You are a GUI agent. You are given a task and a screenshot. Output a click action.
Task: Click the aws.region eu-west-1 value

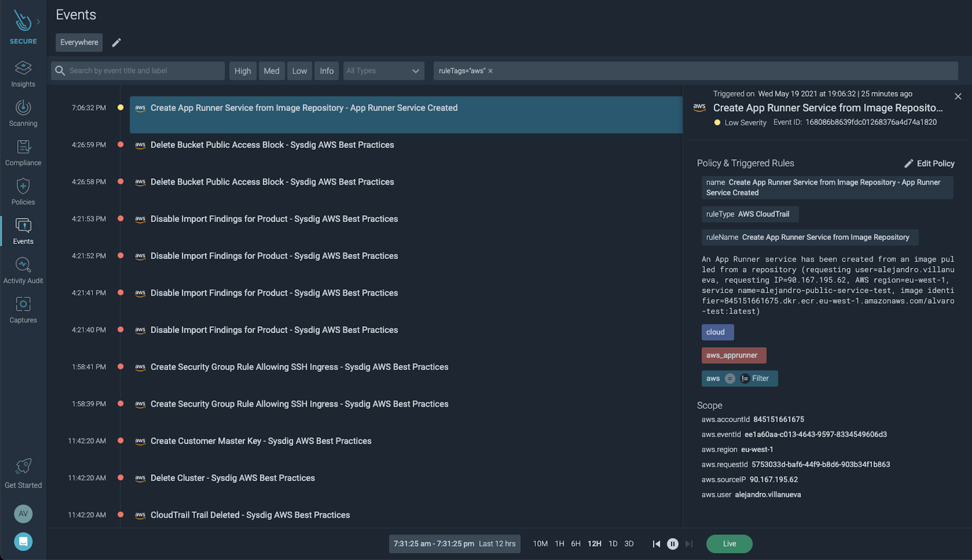point(757,449)
